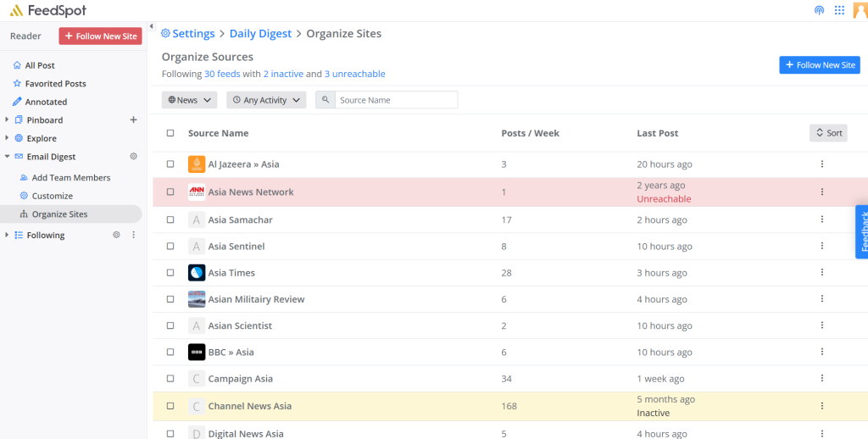Screen dimensions: 868x439
Task: Open the three-dot menu for Asia Times
Action: tap(821, 273)
